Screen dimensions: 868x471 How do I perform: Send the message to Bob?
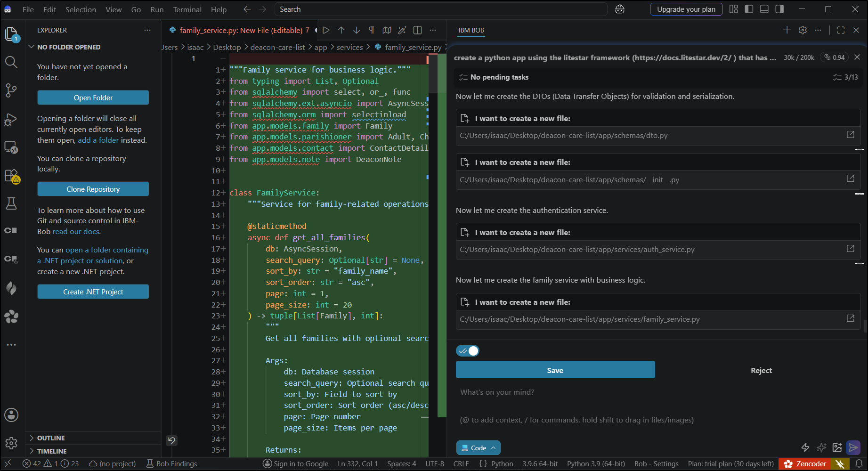click(853, 447)
